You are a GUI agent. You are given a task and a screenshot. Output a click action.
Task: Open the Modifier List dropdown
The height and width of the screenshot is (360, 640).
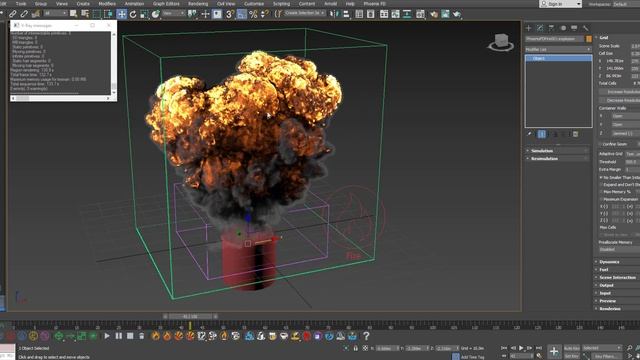point(558,49)
